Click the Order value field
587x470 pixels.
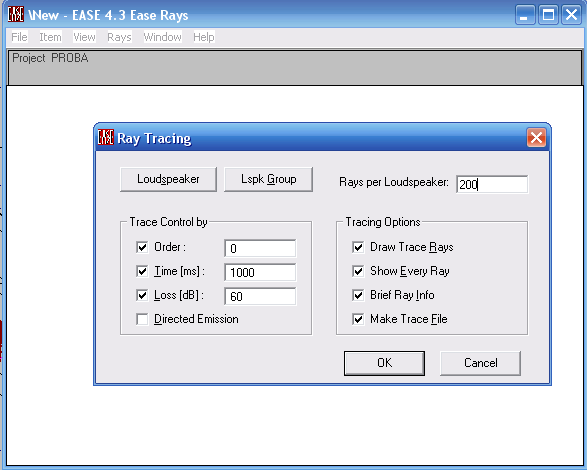point(260,248)
